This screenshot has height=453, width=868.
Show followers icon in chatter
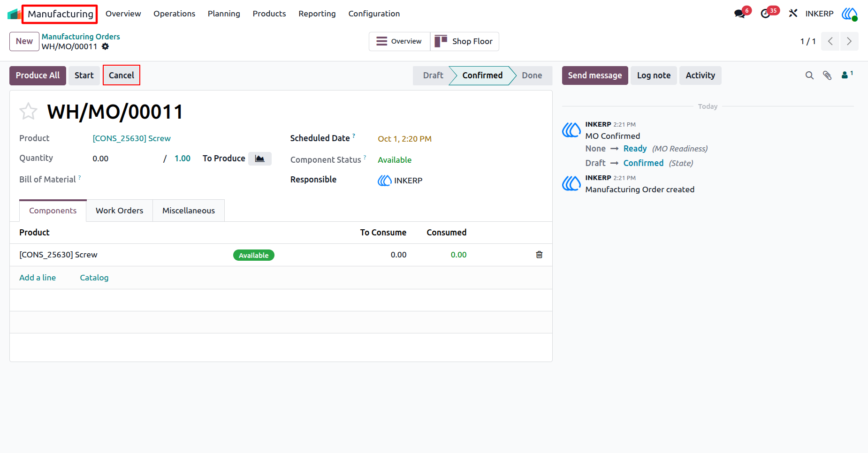(x=847, y=75)
